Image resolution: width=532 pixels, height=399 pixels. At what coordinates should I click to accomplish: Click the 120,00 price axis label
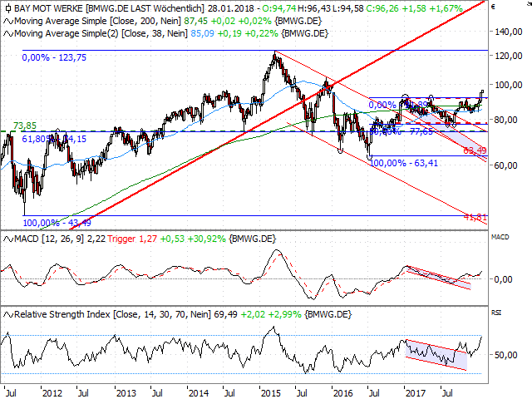click(x=509, y=56)
